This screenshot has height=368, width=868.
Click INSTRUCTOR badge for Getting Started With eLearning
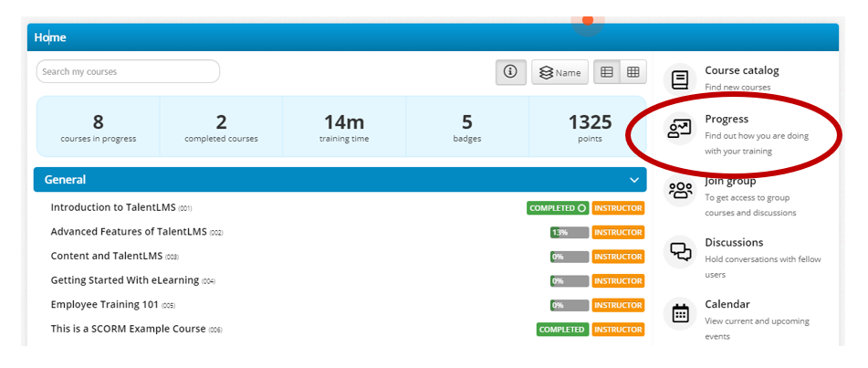(x=618, y=281)
